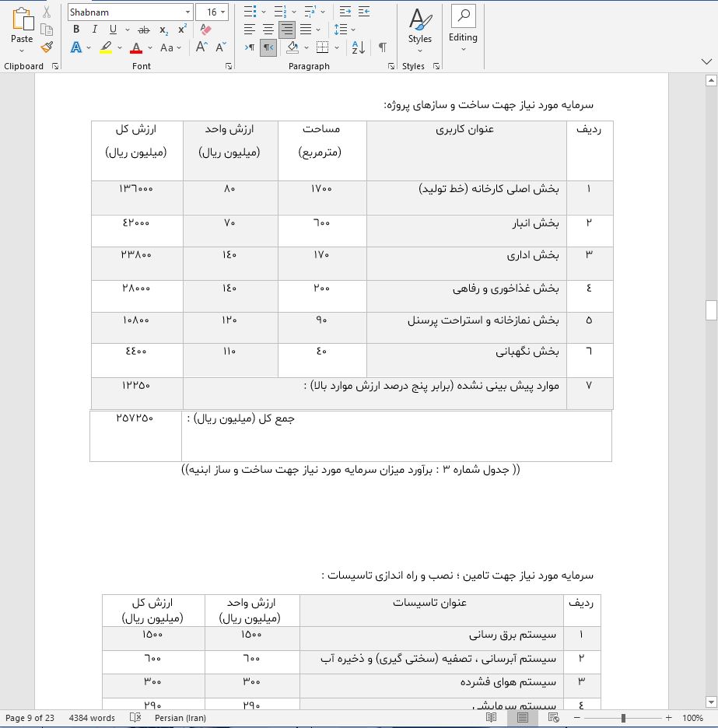This screenshot has height=728, width=718.
Task: Open Paragraph settings dialog launcher
Action: (391, 66)
